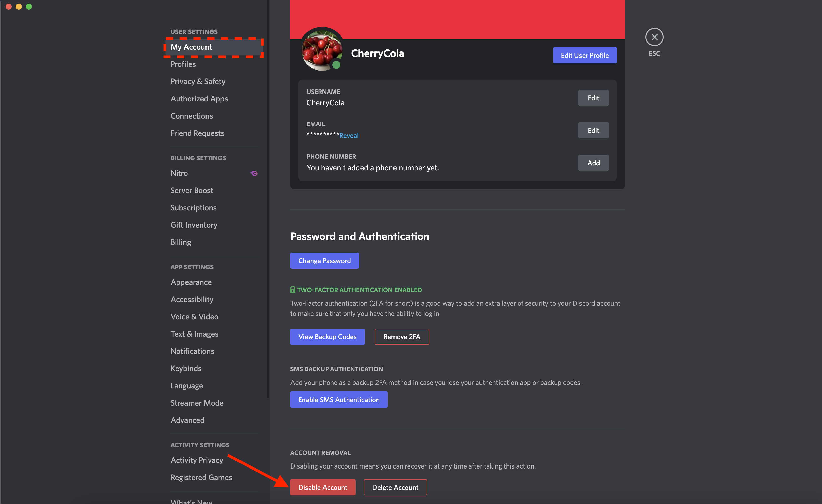The height and width of the screenshot is (504, 822).
Task: Enable SMS Authentication for backup 2FA
Action: coord(339,400)
